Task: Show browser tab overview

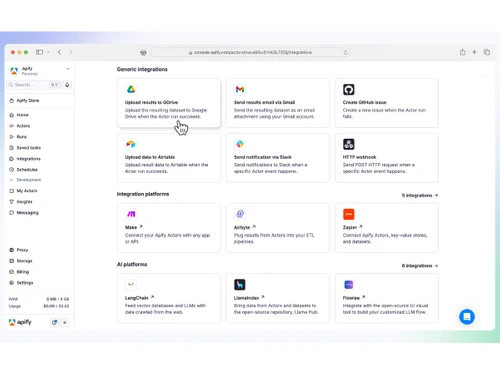Action: click(x=487, y=52)
